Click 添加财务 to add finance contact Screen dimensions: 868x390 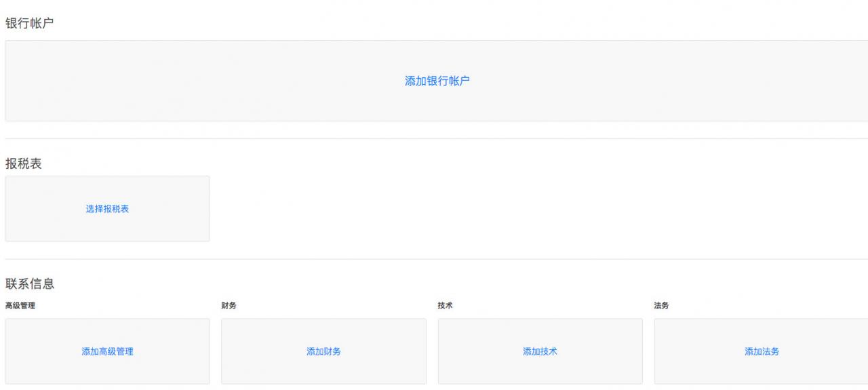click(x=323, y=351)
